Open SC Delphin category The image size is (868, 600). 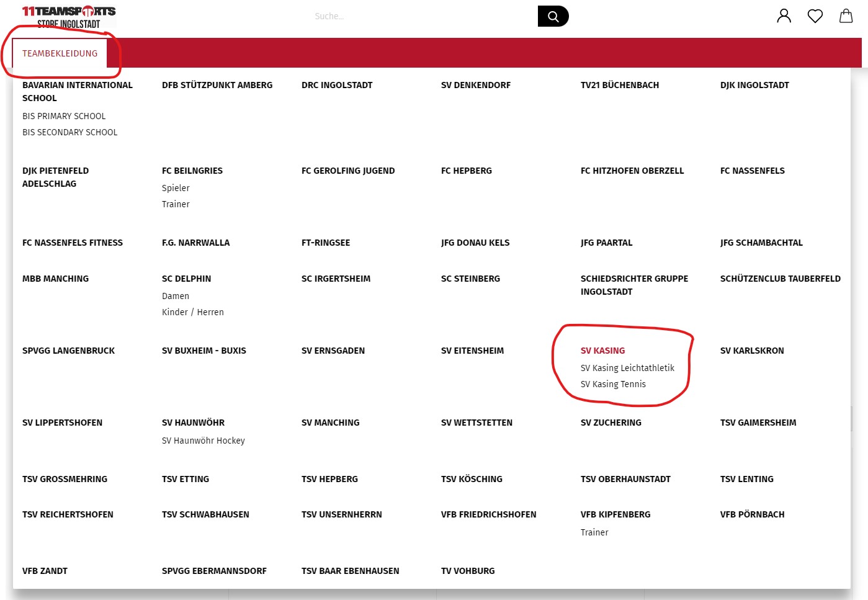tap(186, 279)
